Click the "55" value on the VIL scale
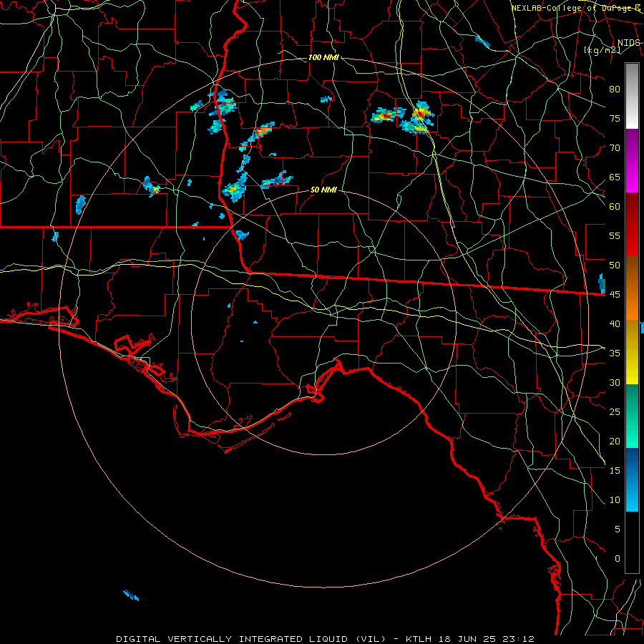 pos(615,236)
